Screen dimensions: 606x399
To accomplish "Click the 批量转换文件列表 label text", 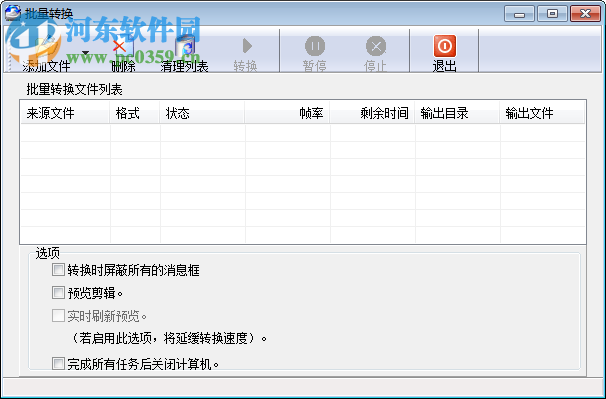I will 75,90.
